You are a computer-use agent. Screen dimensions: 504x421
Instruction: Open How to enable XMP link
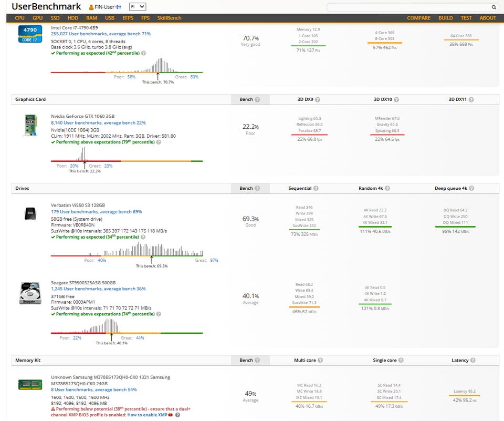pyautogui.click(x=147, y=415)
